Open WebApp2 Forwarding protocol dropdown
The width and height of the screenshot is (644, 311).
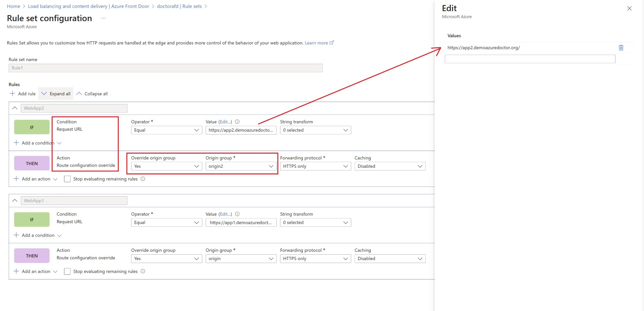[x=315, y=166]
